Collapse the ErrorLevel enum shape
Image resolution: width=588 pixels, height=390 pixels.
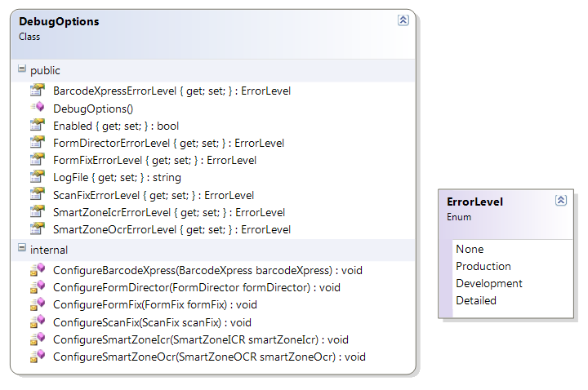pyautogui.click(x=560, y=201)
